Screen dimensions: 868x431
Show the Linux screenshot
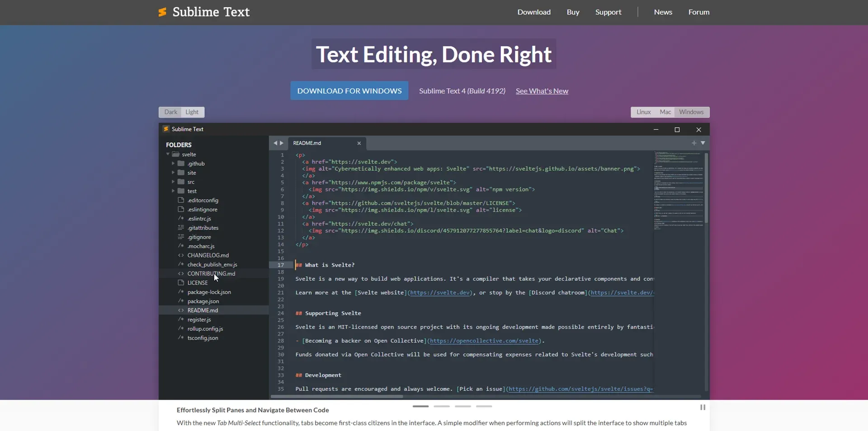pos(643,112)
